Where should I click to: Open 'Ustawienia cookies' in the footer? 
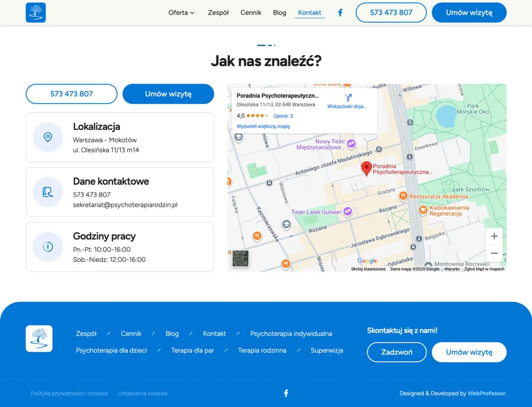point(142,393)
